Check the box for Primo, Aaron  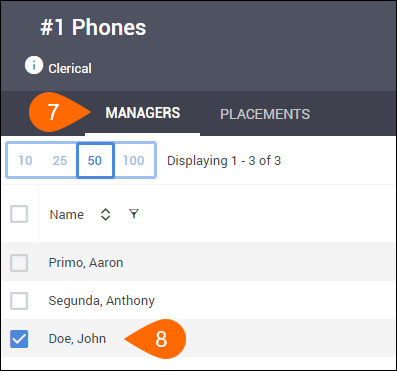click(19, 263)
